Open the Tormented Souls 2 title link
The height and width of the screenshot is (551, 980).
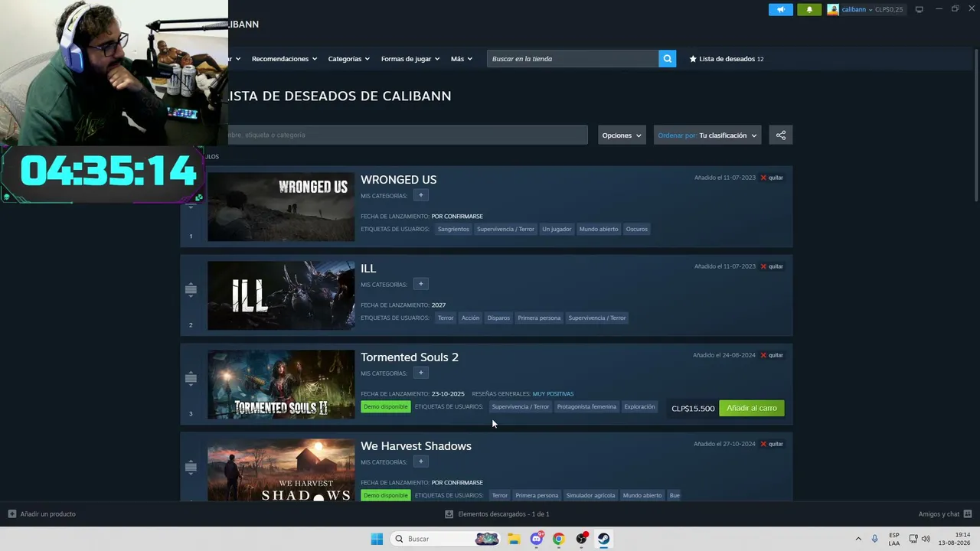tap(410, 357)
